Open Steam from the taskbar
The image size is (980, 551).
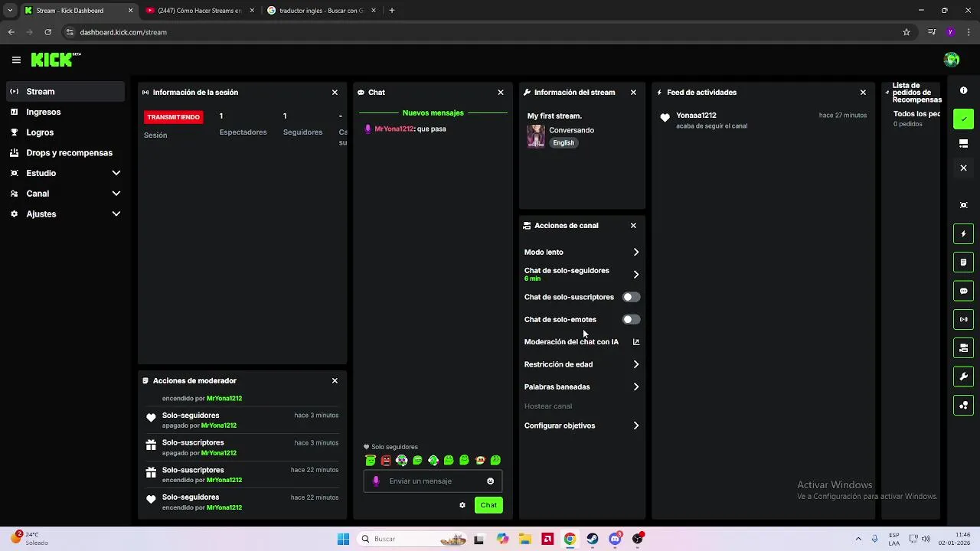[593, 539]
